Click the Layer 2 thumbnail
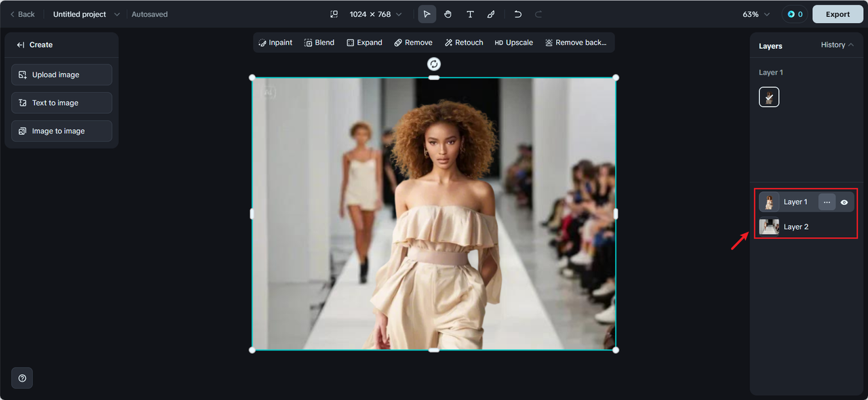Screen dimensions: 868x400 point(769,226)
